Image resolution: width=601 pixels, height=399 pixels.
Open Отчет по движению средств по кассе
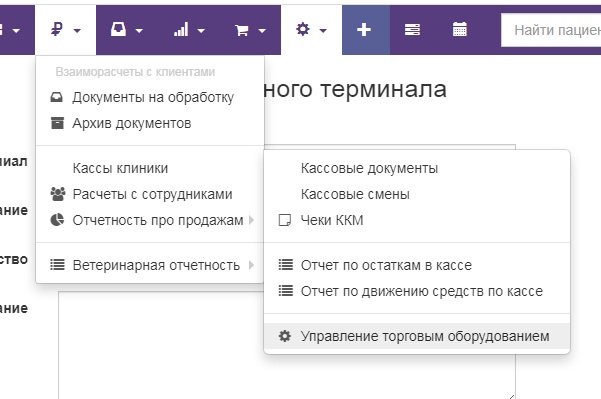pos(417,291)
